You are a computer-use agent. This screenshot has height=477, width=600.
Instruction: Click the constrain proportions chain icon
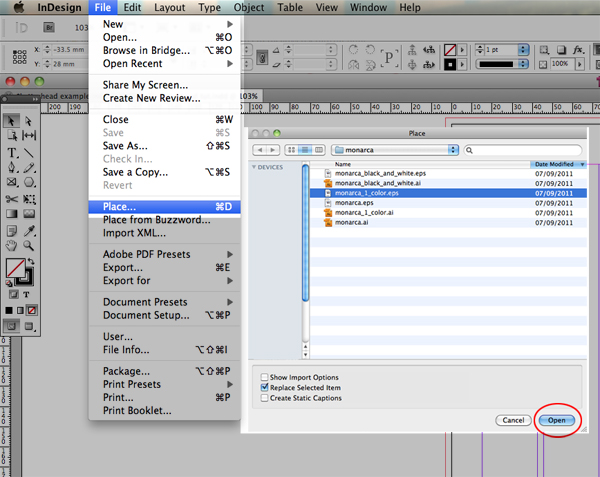(262, 58)
